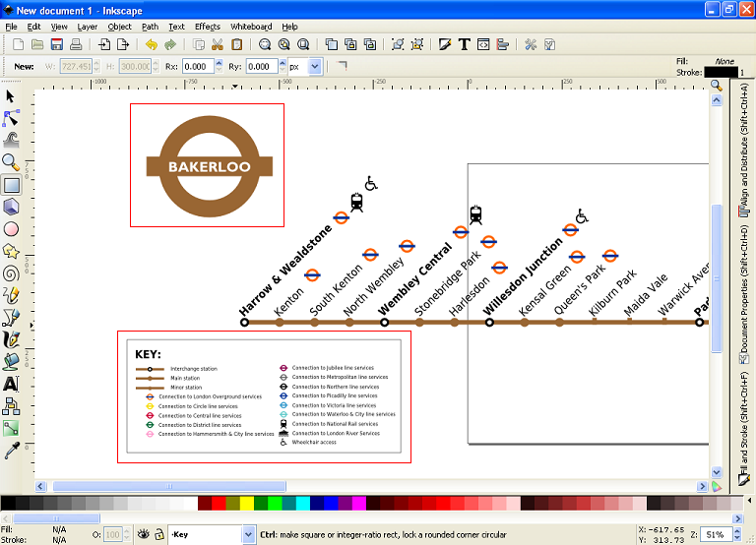
Task: Select the Gradient tool
Action: coord(11,428)
